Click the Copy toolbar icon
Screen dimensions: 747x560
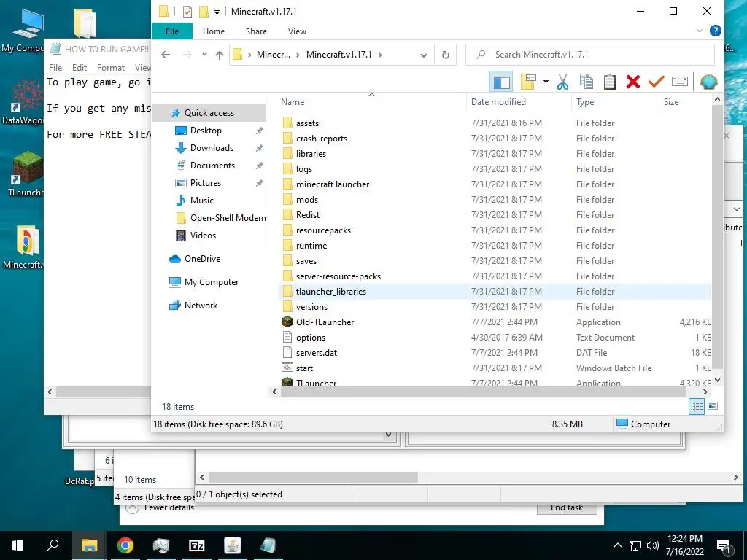point(587,82)
